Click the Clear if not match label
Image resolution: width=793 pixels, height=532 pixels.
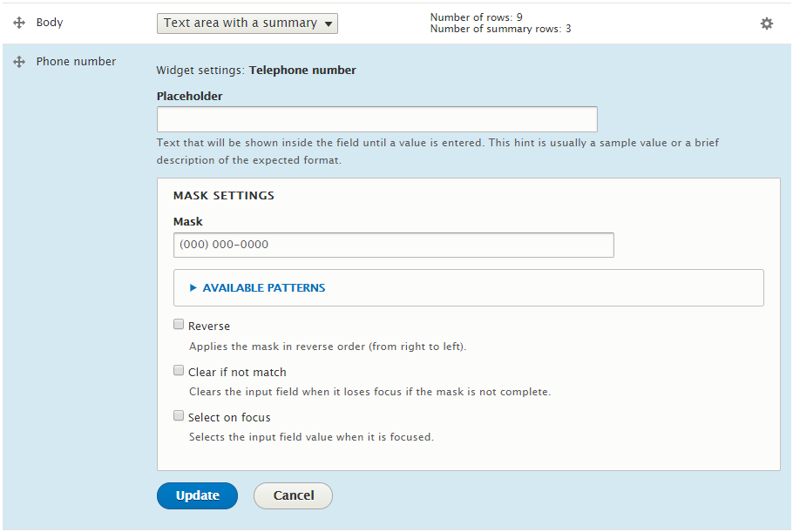tap(237, 373)
